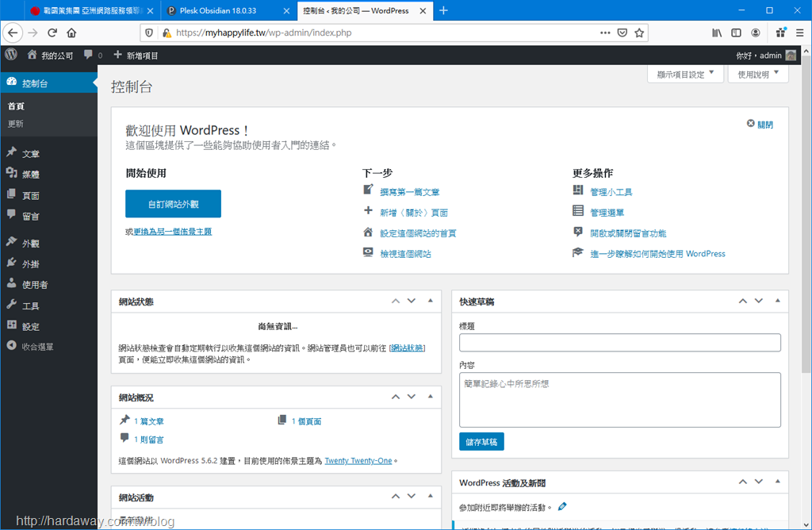Collapse the 網站概況 widget panel
This screenshot has height=530, width=812.
[431, 397]
